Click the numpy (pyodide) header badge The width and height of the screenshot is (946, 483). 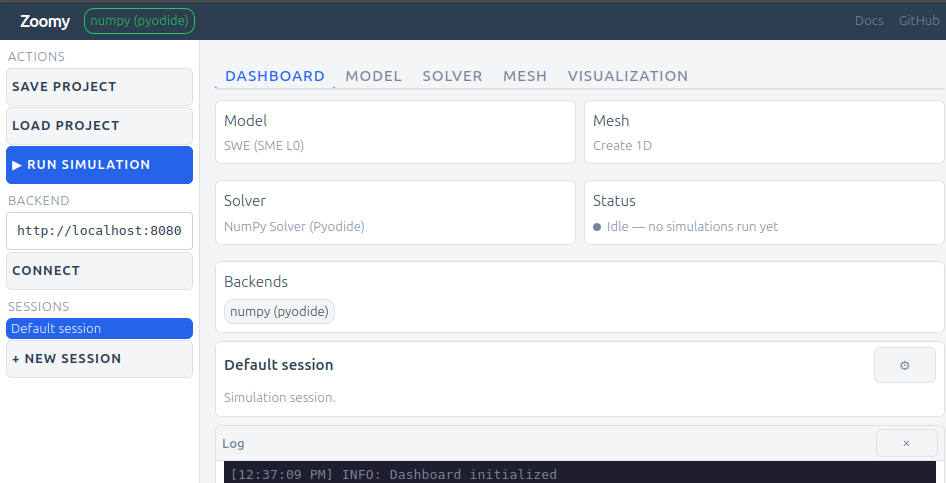(x=139, y=21)
